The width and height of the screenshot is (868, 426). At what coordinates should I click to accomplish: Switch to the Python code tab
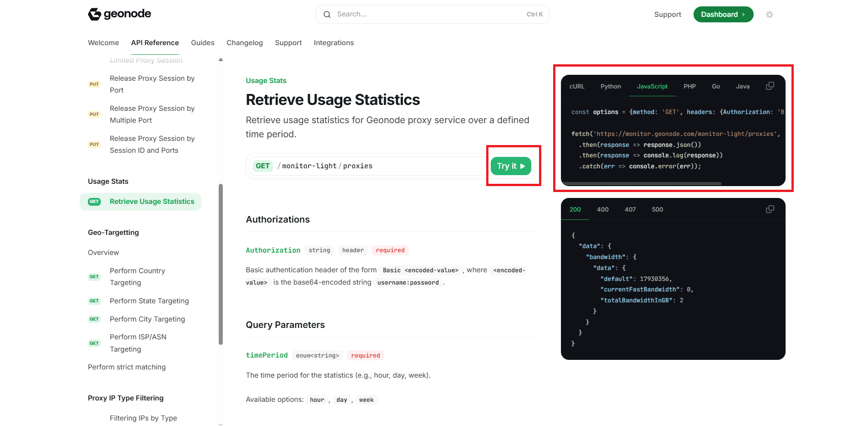click(x=610, y=87)
